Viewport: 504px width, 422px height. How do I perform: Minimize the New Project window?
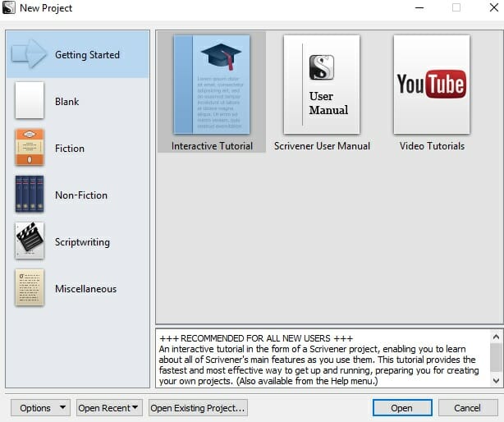coord(419,7)
